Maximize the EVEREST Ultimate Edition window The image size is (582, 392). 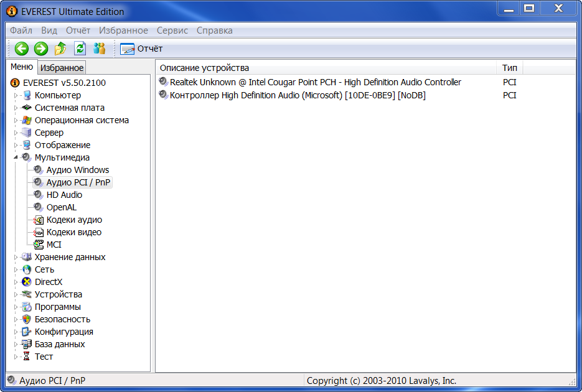(529, 8)
